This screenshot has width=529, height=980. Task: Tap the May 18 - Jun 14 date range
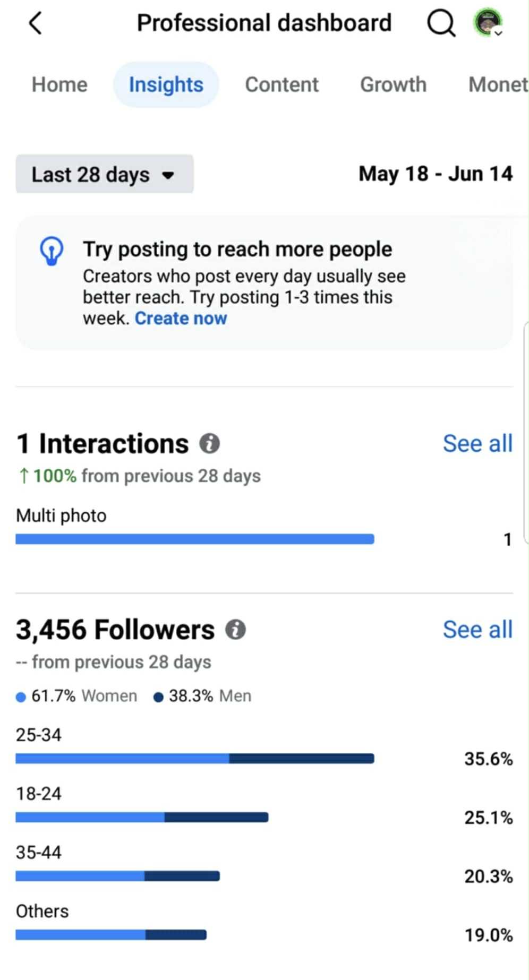[x=436, y=174]
